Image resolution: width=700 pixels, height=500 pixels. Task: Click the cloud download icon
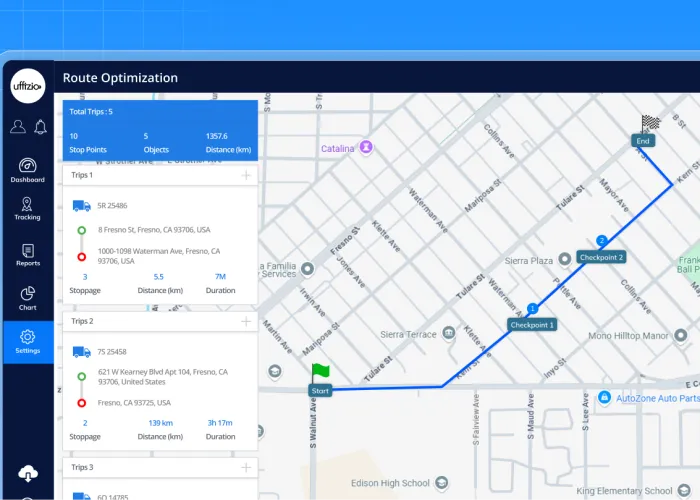(x=28, y=473)
